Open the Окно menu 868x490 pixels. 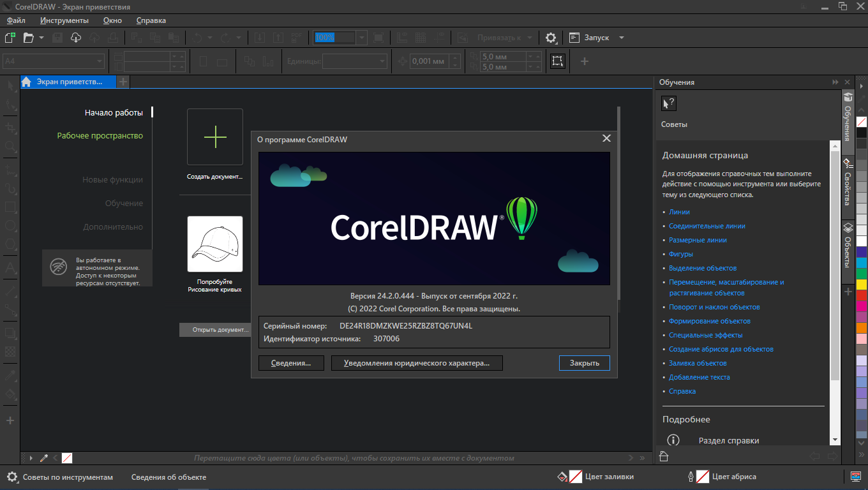112,20
